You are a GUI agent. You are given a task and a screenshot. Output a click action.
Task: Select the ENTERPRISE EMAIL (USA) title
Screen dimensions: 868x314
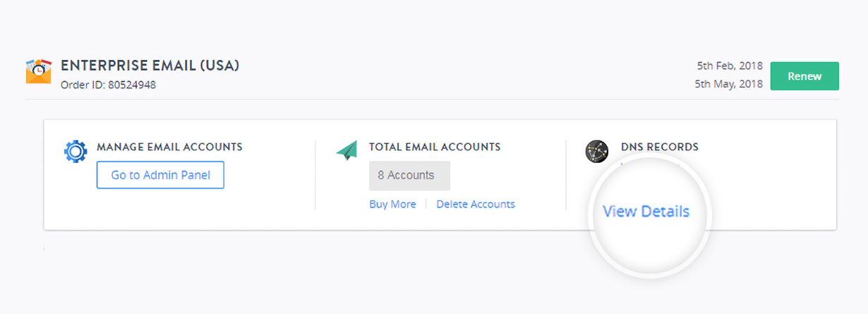pos(150,66)
